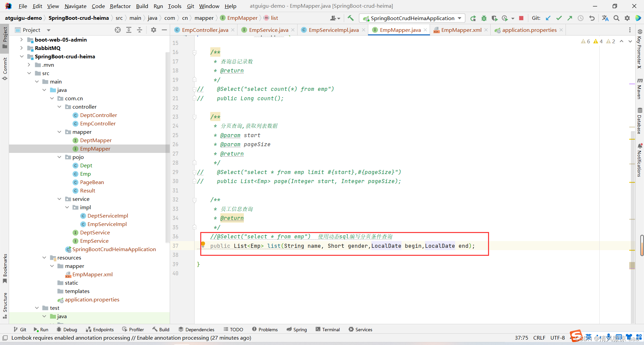The image size is (644, 345).
Task: Toggle fold of Javadoc at line 16
Action: [x=194, y=52]
